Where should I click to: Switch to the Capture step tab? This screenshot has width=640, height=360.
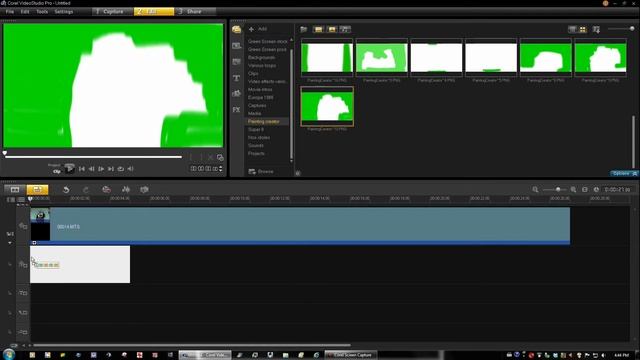112,11
